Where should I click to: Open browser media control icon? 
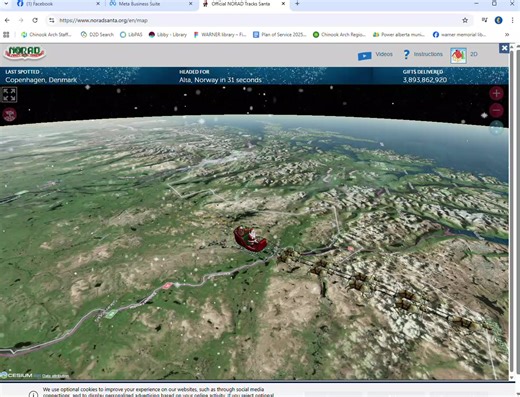(x=484, y=20)
